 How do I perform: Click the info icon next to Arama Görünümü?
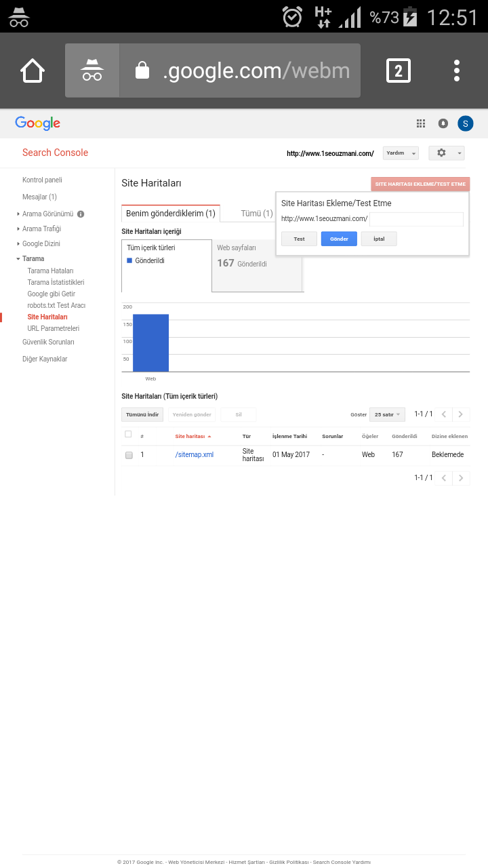pos(81,214)
